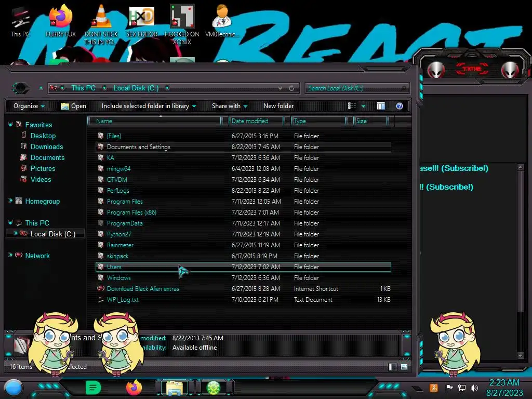This screenshot has height=399, width=532.
Task: Open the VLC cone desktop icon
Action: (x=101, y=24)
